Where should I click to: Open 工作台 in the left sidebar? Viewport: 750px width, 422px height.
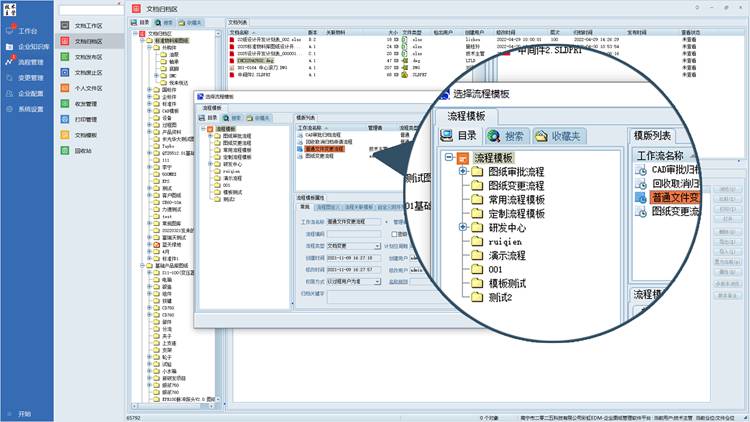(x=11, y=32)
